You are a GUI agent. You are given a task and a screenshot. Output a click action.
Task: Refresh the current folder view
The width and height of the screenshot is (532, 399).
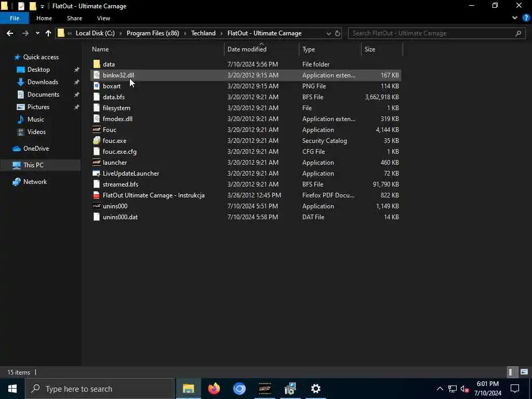tap(338, 33)
